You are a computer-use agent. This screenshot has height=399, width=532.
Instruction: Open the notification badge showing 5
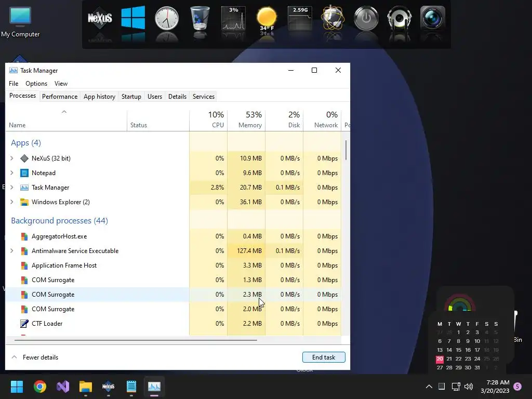click(517, 386)
